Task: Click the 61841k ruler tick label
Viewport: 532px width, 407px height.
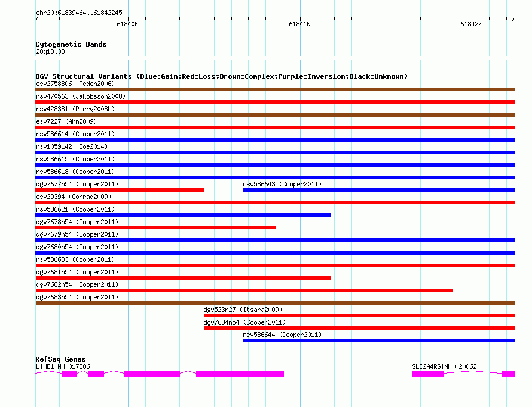Action: point(299,24)
